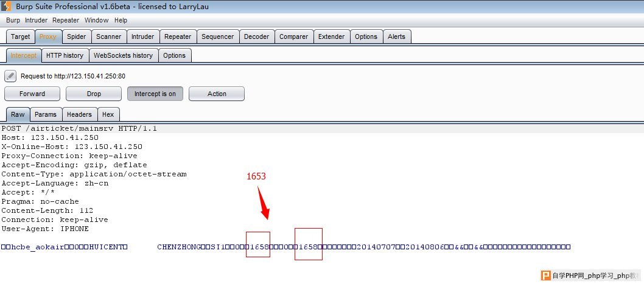This screenshot has height=284, width=644.
Task: Switch to the Comparer tab
Action: pyautogui.click(x=293, y=36)
